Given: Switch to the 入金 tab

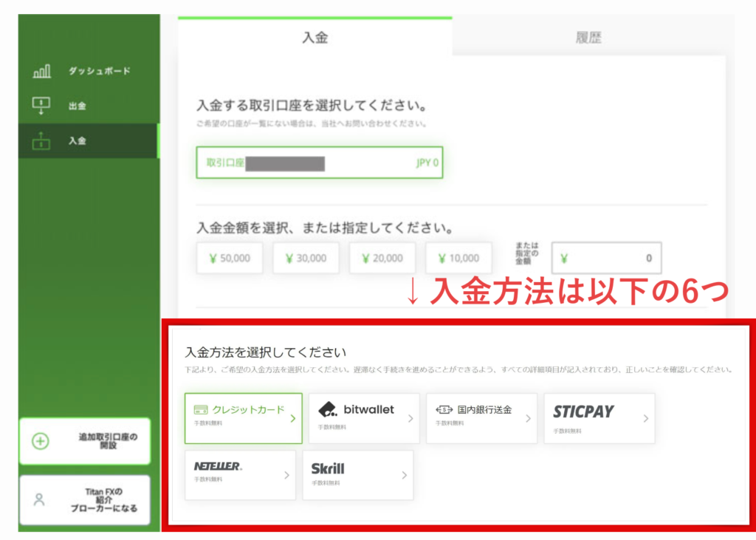Looking at the screenshot, I should coord(315,37).
